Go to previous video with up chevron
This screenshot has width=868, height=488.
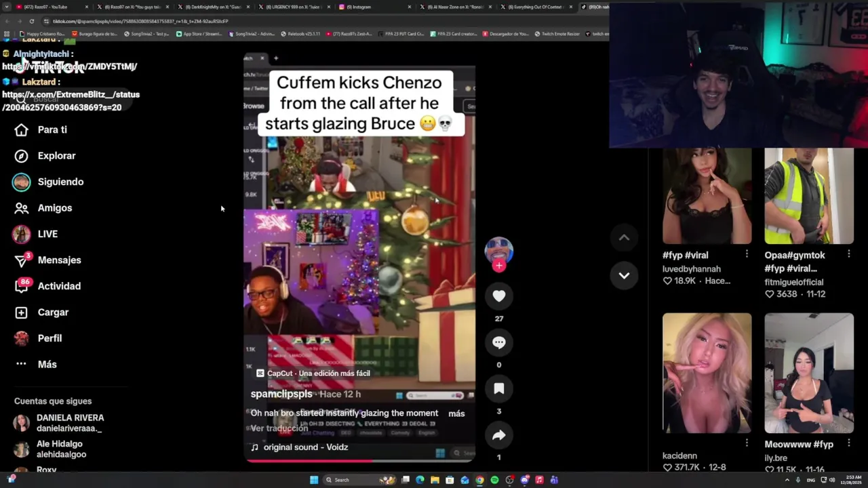624,237
